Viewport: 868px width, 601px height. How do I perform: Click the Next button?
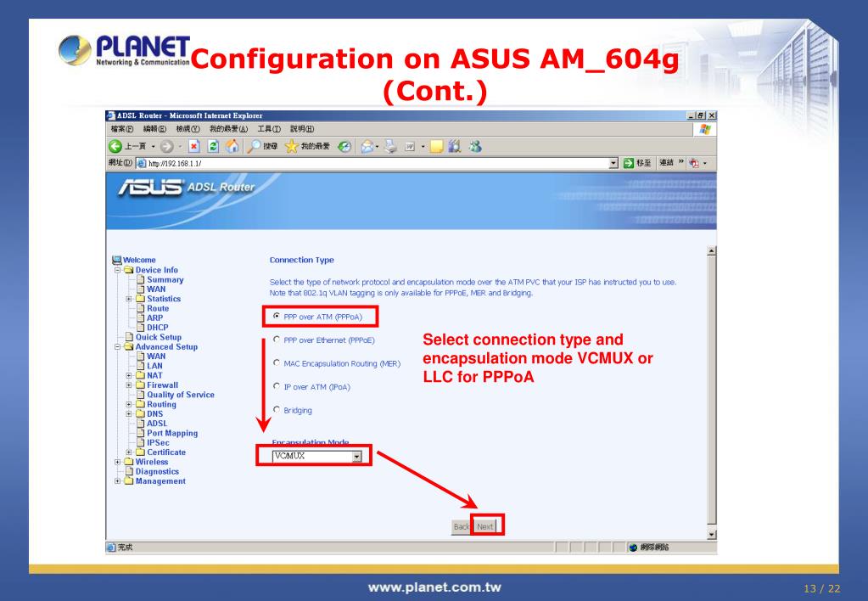(485, 526)
